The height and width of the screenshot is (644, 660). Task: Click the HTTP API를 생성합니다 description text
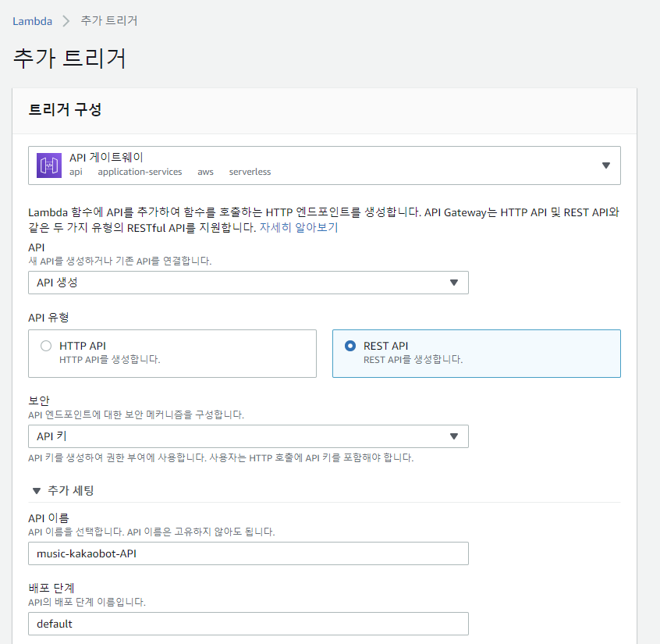point(110,360)
